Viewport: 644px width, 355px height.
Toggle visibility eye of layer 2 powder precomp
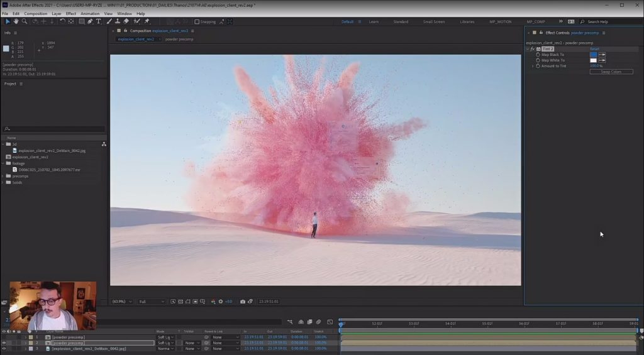tap(4, 342)
